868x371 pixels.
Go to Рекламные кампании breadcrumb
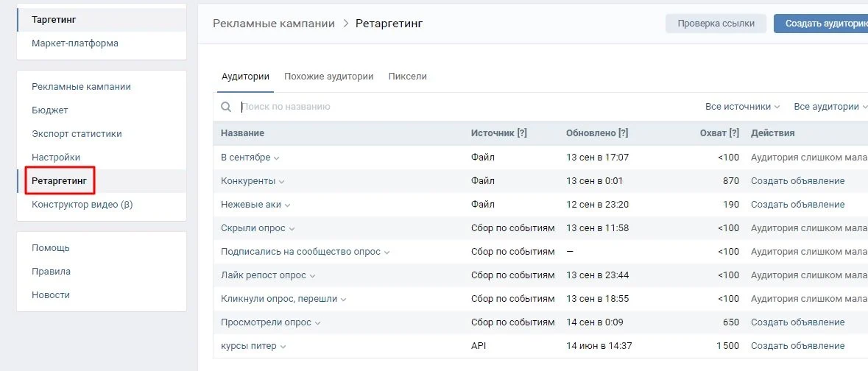coord(274,24)
